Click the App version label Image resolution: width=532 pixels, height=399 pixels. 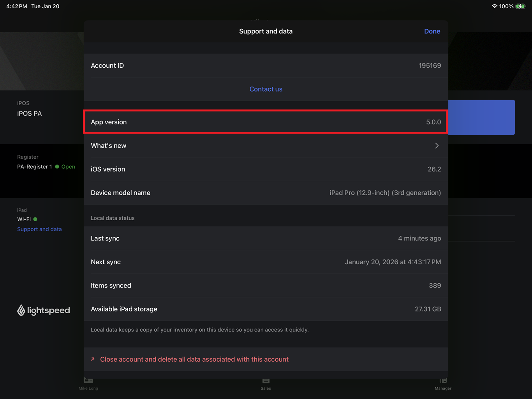[109, 122]
